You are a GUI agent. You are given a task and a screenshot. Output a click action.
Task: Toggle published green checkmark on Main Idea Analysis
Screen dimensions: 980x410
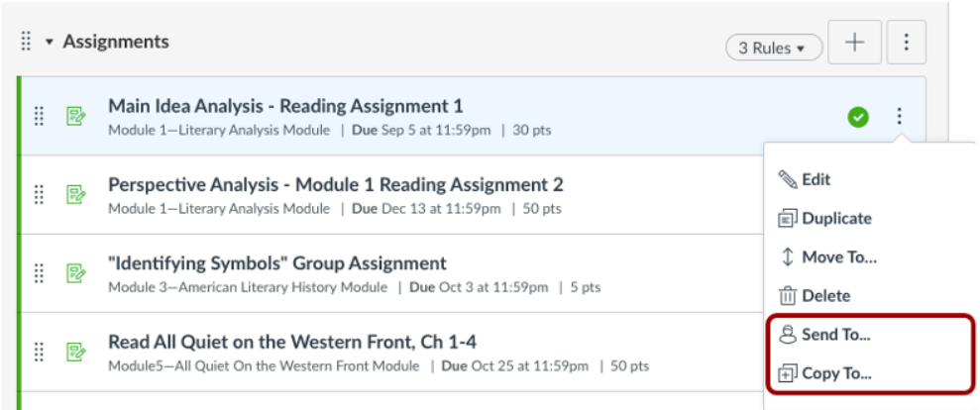[858, 116]
